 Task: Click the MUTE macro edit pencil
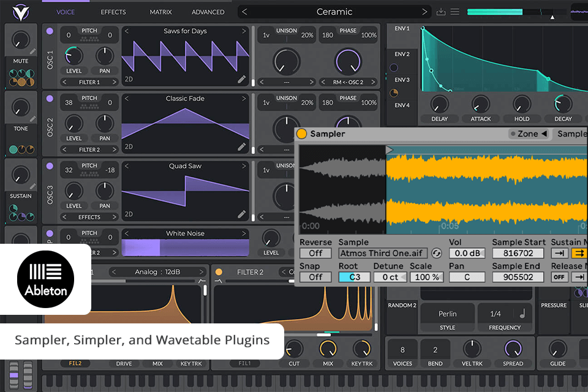point(33,51)
